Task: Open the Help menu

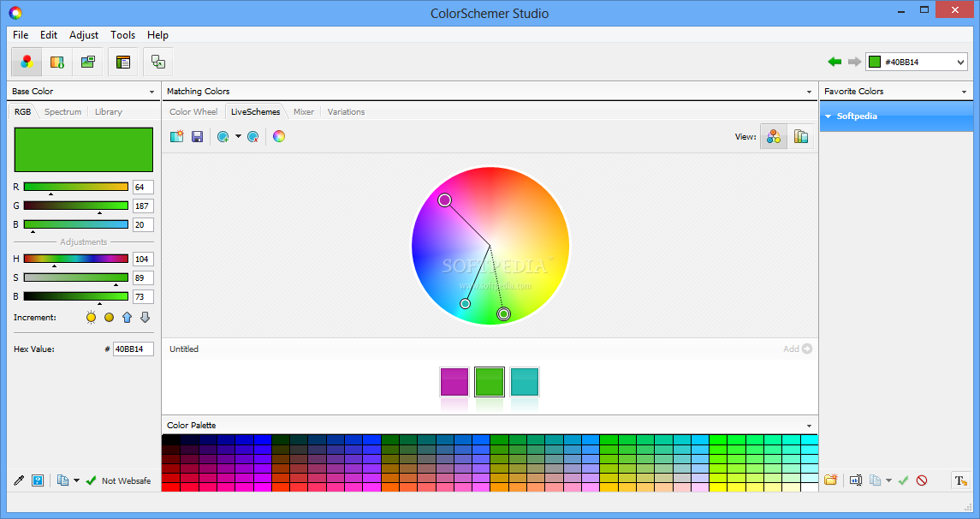Action: (x=157, y=35)
